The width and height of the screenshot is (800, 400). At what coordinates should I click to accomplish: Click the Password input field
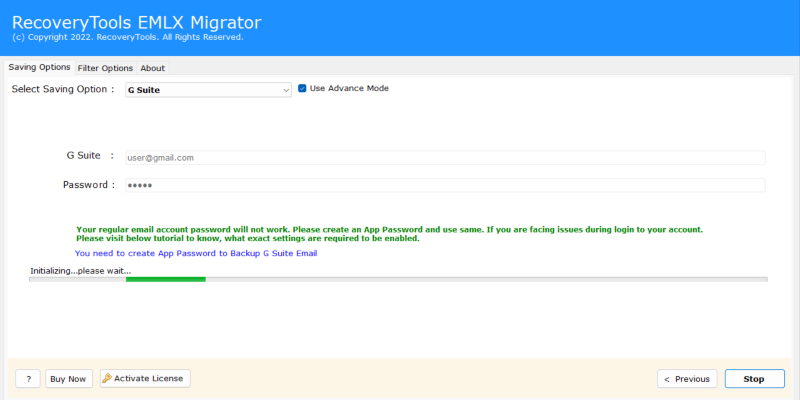[x=445, y=185]
